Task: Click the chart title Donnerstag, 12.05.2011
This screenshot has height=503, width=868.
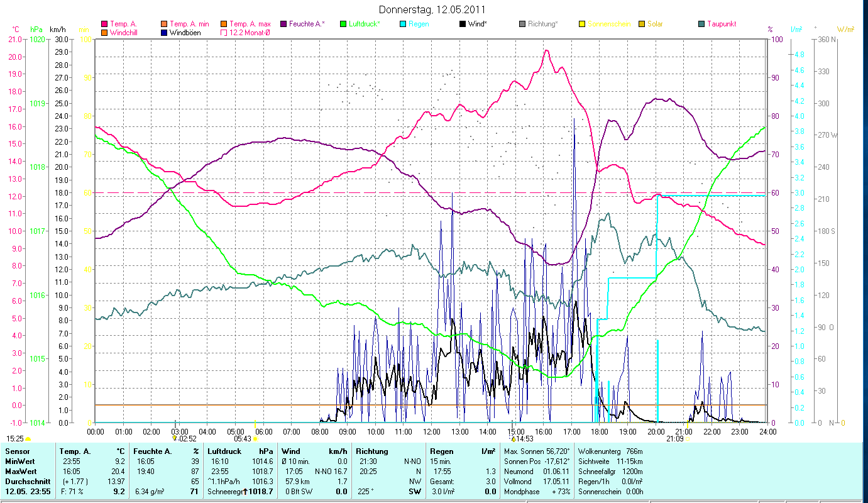Action: pyautogui.click(x=433, y=10)
